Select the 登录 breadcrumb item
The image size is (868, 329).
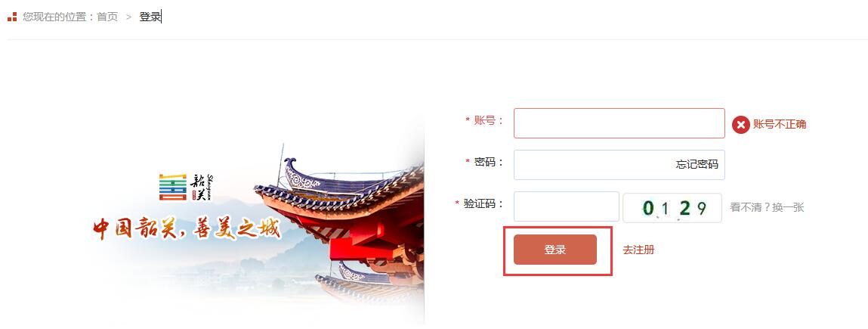150,17
